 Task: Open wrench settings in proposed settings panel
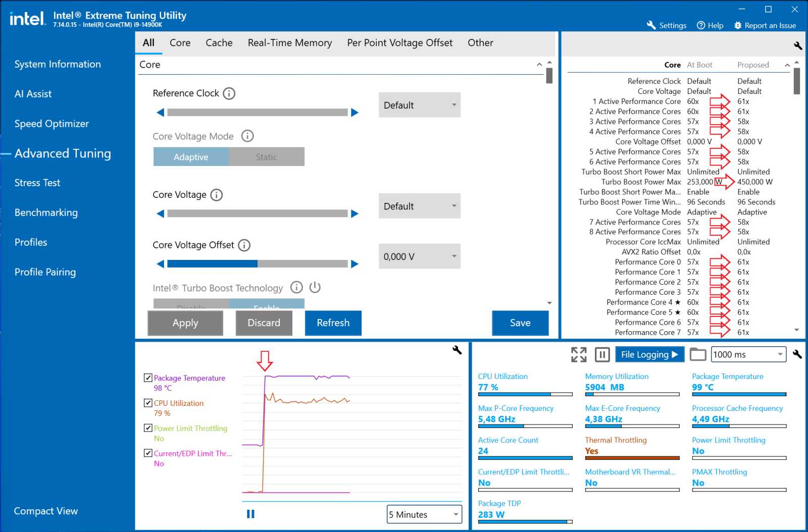[798, 45]
